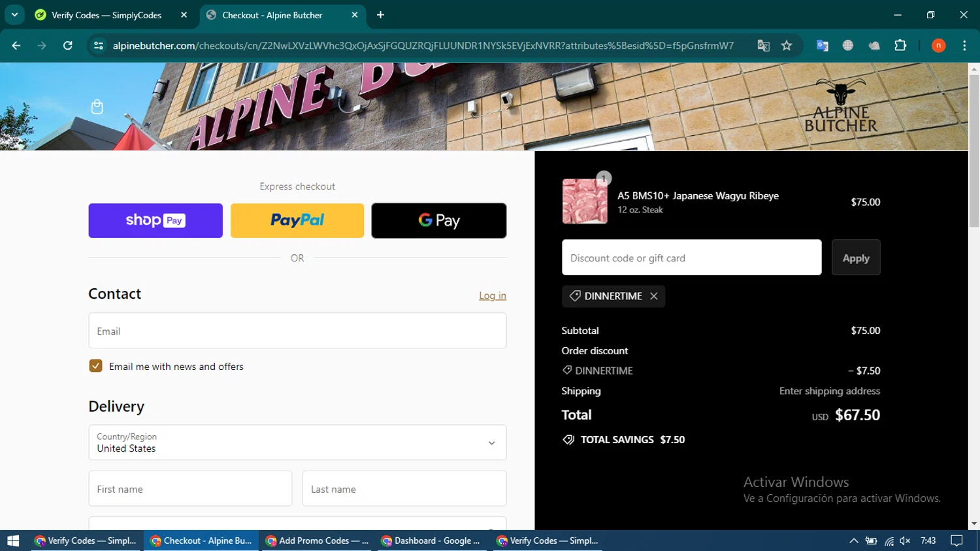
Task: Unmute volume from system tray
Action: [906, 541]
